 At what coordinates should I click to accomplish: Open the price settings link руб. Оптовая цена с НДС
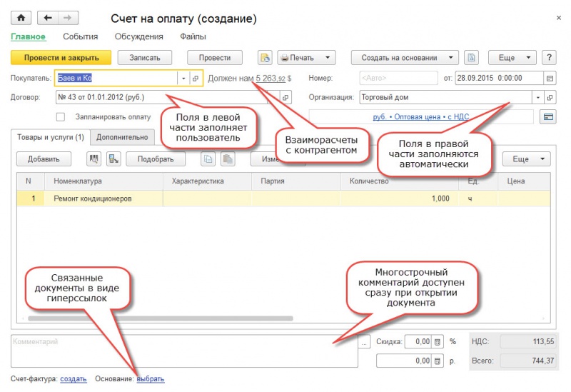(x=420, y=116)
